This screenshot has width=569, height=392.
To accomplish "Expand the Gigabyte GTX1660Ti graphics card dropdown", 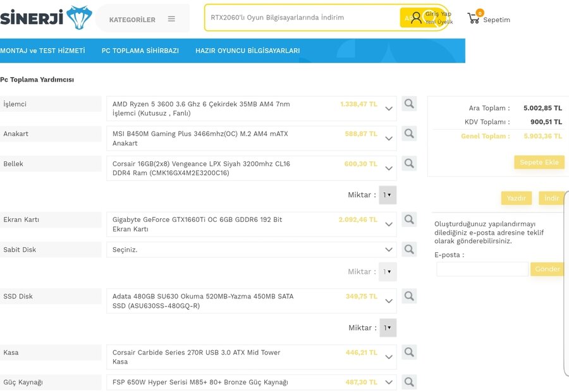I will pyautogui.click(x=389, y=224).
